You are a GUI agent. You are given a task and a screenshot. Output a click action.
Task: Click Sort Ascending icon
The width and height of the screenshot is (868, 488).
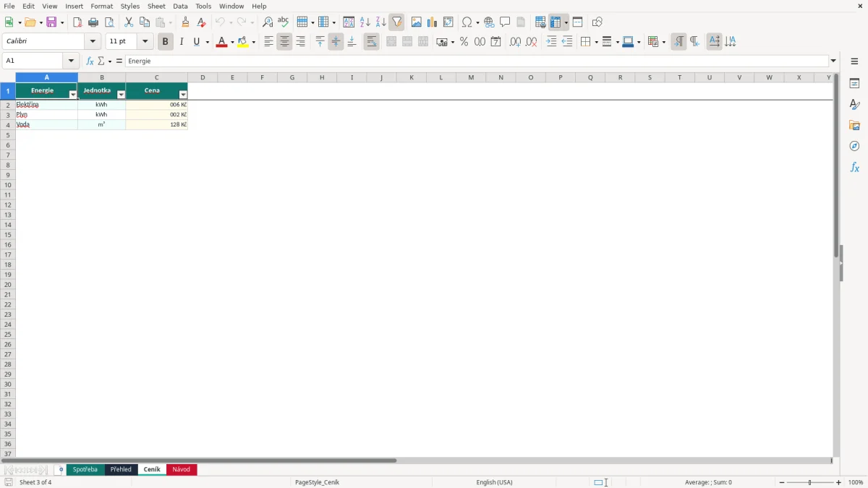(x=365, y=22)
